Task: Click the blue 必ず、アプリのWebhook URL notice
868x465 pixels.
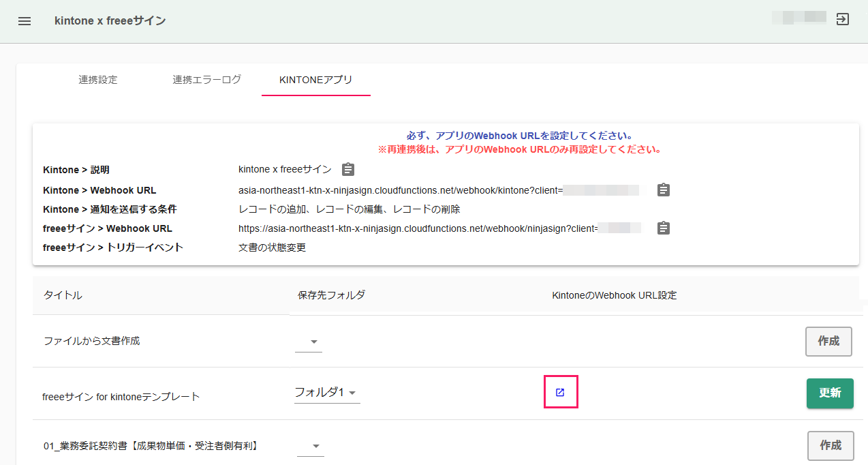Action: click(519, 136)
